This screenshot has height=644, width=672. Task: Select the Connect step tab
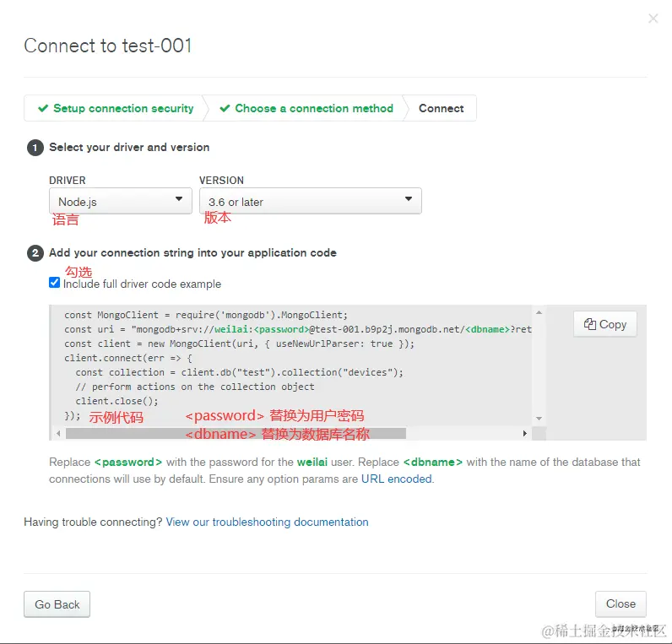tap(441, 108)
